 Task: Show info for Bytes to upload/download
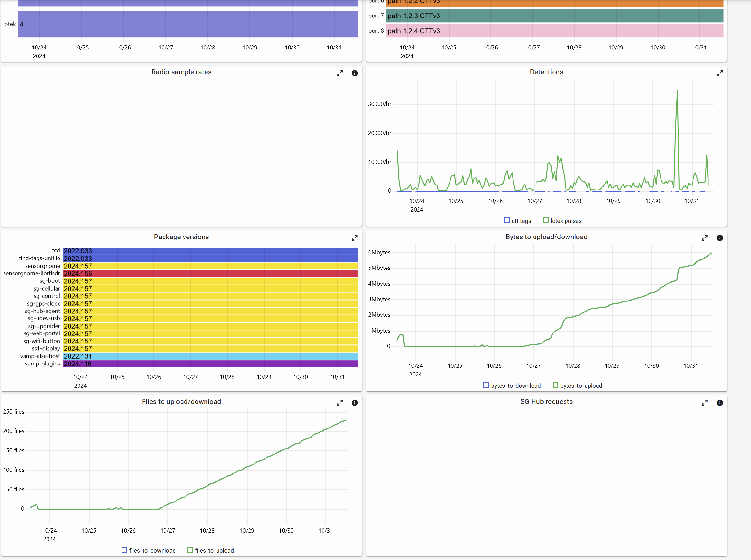coord(719,238)
